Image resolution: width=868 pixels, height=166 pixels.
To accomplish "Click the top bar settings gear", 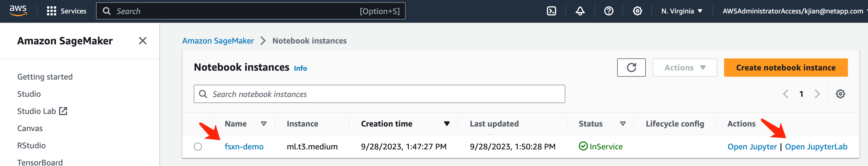I will pos(637,11).
